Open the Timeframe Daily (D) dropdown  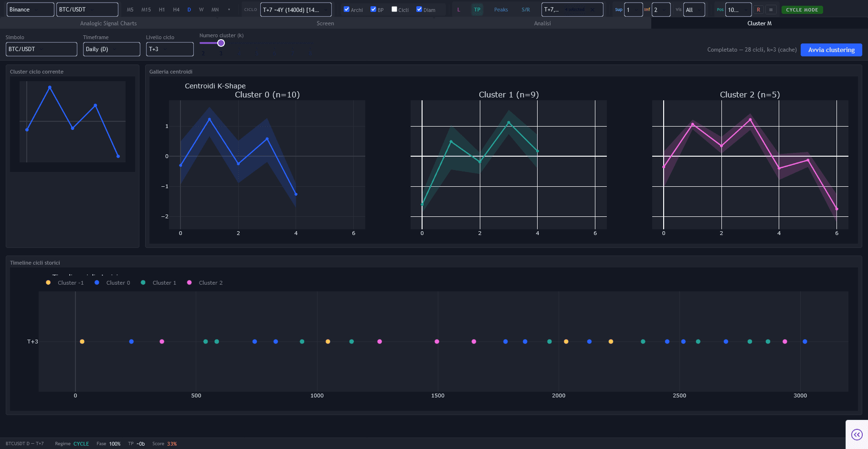tap(112, 49)
